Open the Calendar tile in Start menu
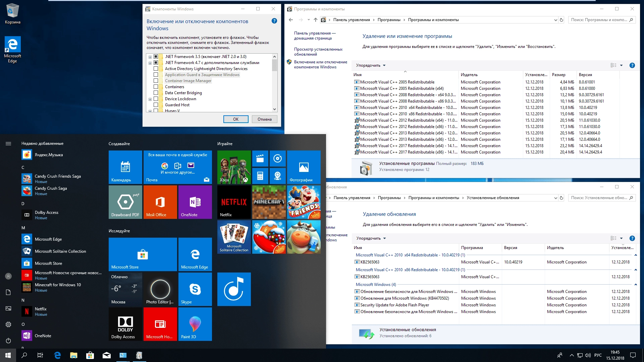644x362 pixels. click(x=125, y=167)
